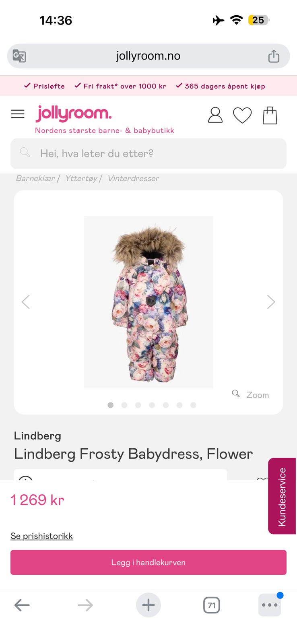Open the hamburger navigation menu
The height and width of the screenshot is (644, 297).
(18, 114)
